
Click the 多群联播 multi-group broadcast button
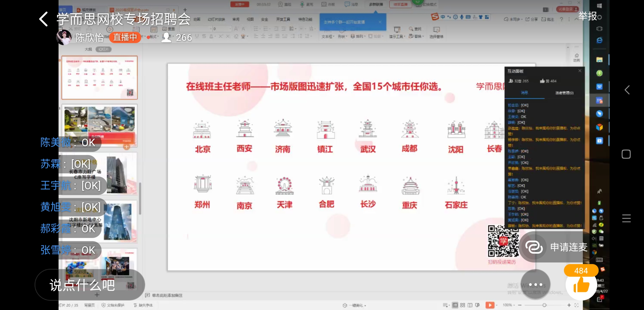pos(376,5)
